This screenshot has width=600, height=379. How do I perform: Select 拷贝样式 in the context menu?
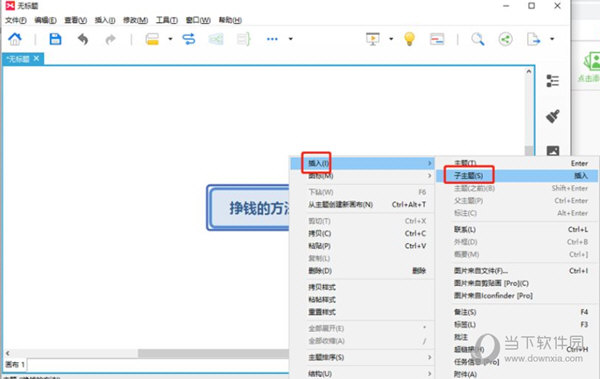[x=362, y=287]
